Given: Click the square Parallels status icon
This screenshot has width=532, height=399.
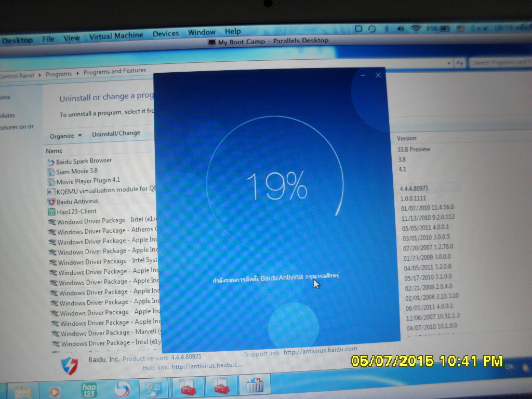Looking at the screenshot, I should [358, 29].
